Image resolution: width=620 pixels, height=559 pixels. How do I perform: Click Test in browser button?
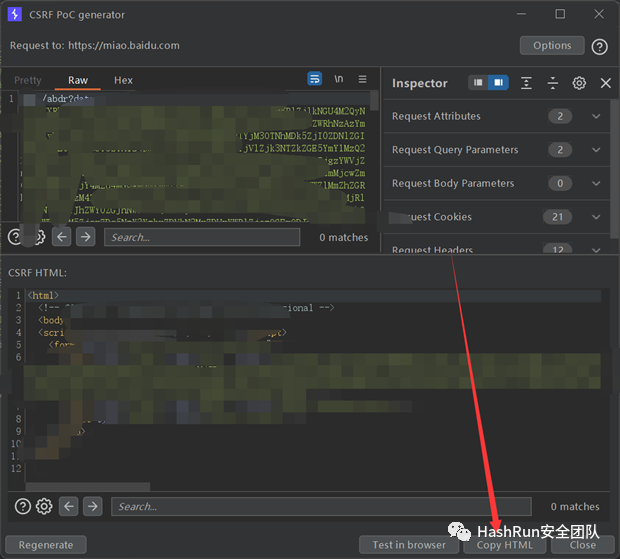coord(409,545)
